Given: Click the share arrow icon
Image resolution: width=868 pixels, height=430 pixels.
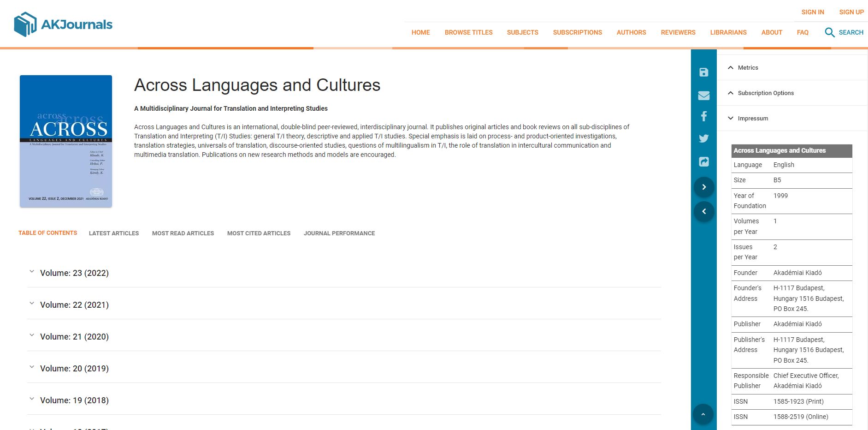Looking at the screenshot, I should [x=703, y=161].
